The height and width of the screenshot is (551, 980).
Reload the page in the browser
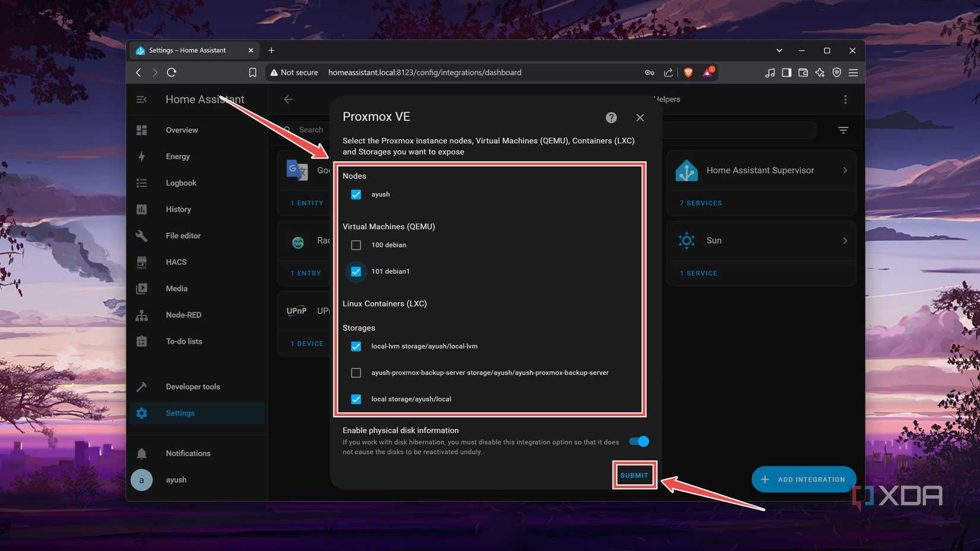point(172,72)
